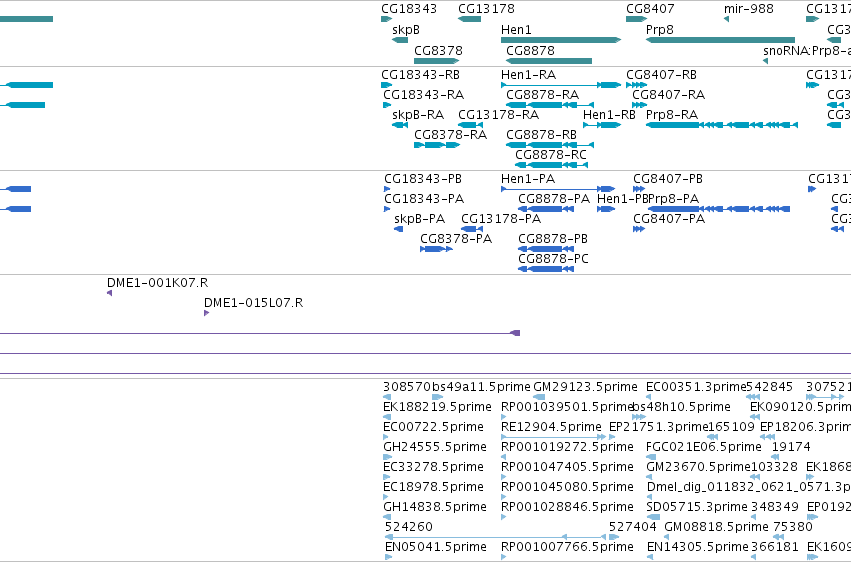
Task: Click the Prp8 gene bar glyph
Action: [720, 40]
